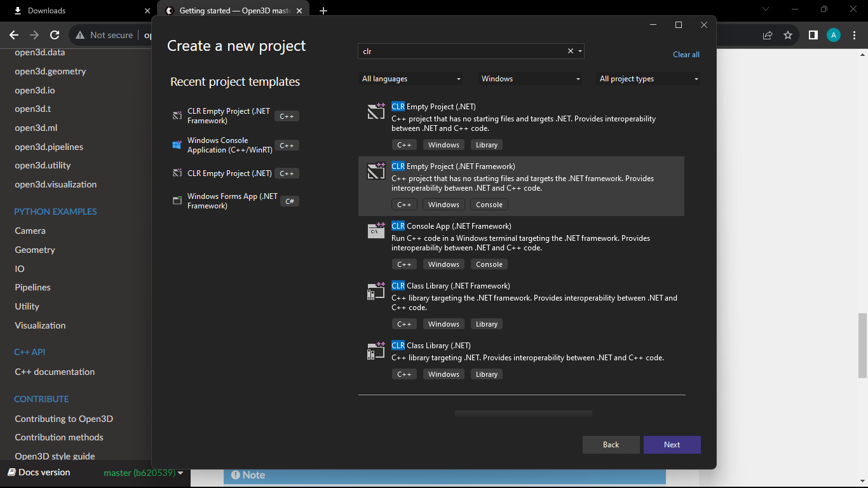This screenshot has width=868, height=488.
Task: Click recent CLR Empty Project (.NET) icon
Action: pyautogui.click(x=177, y=173)
